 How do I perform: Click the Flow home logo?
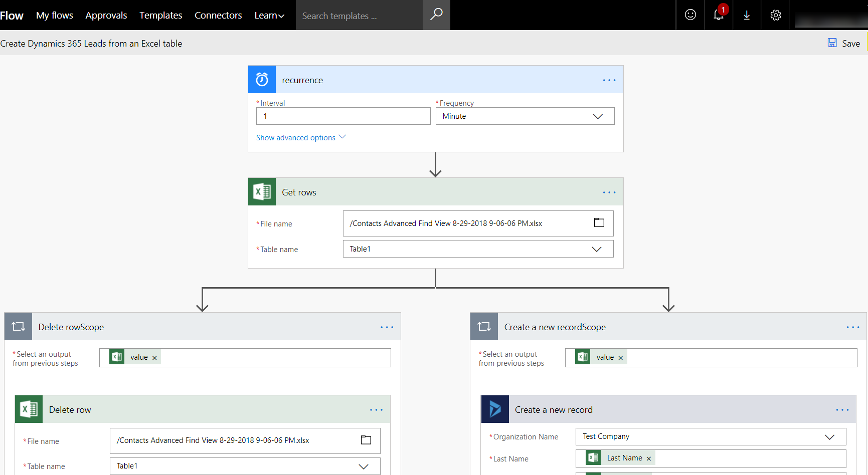[12, 16]
